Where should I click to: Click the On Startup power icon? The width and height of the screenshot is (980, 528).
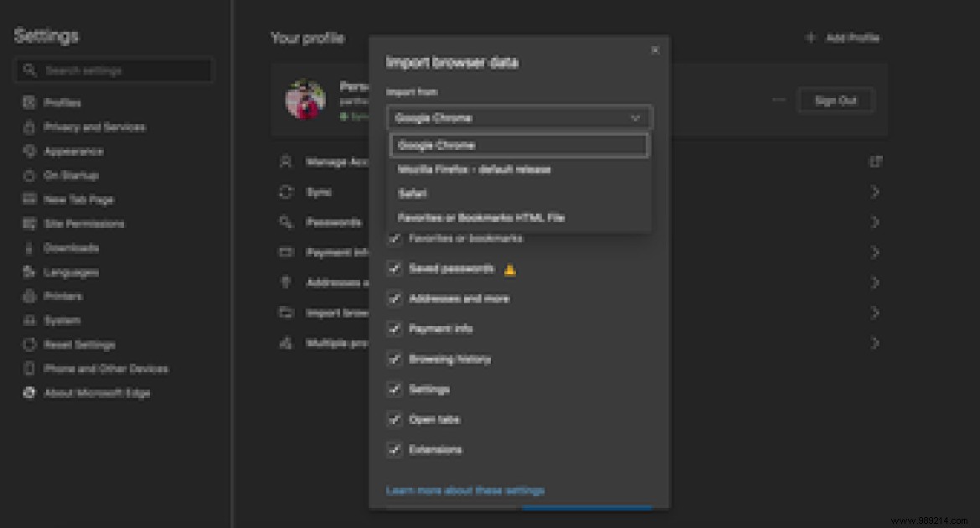point(28,175)
